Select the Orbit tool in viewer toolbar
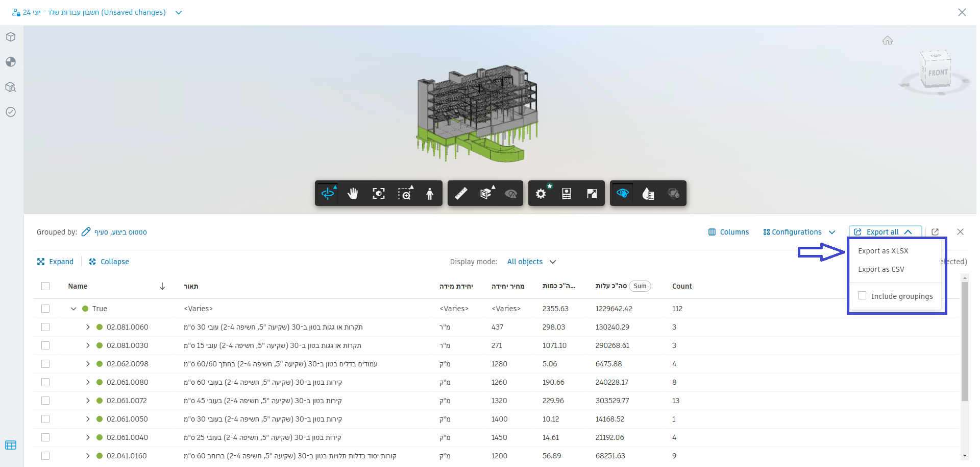The image size is (980, 467). point(328,193)
